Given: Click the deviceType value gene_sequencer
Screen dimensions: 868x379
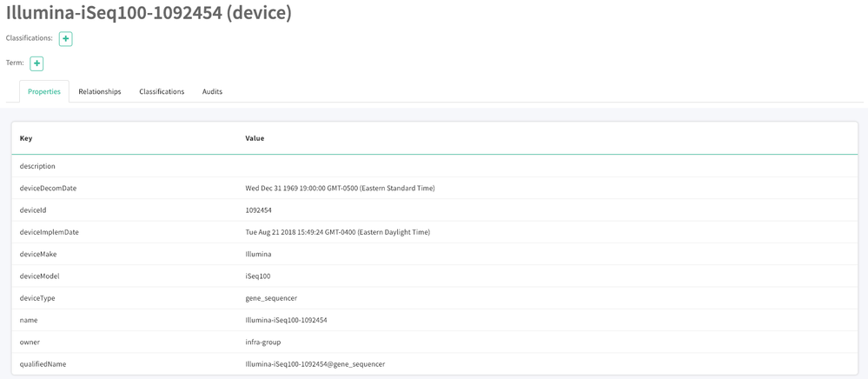Looking at the screenshot, I should click(x=271, y=298).
